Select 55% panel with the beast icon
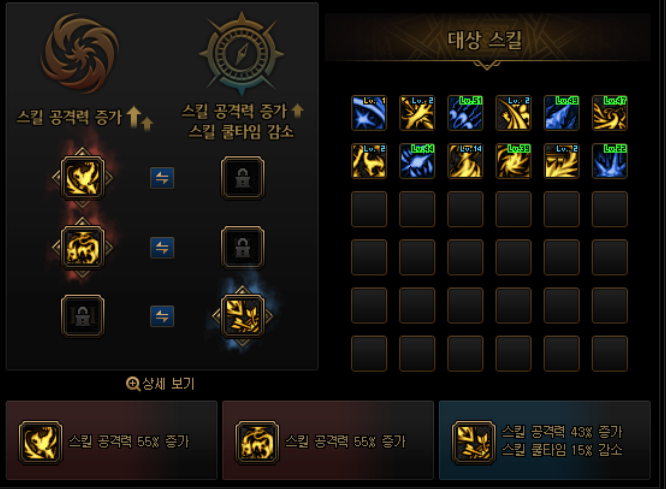 click(x=328, y=440)
